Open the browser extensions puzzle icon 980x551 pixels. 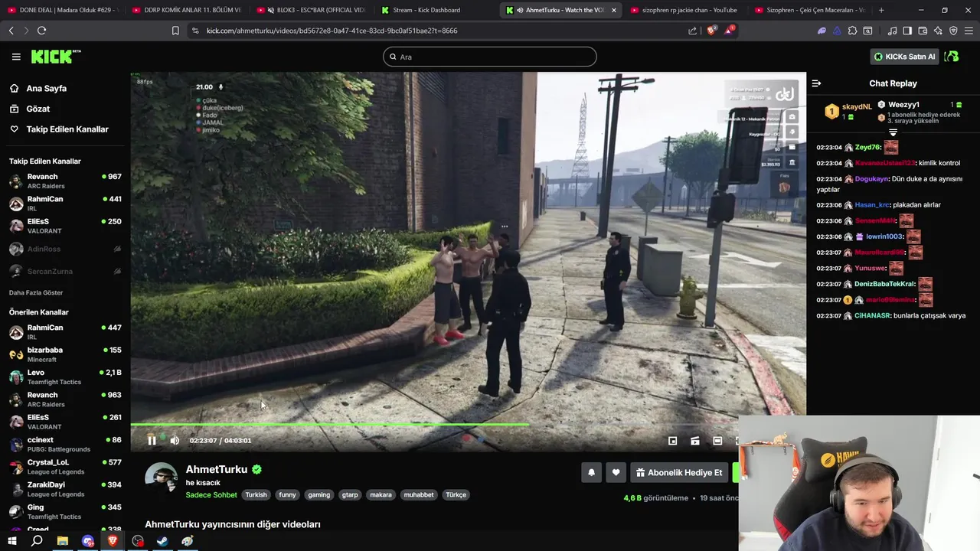[852, 31]
